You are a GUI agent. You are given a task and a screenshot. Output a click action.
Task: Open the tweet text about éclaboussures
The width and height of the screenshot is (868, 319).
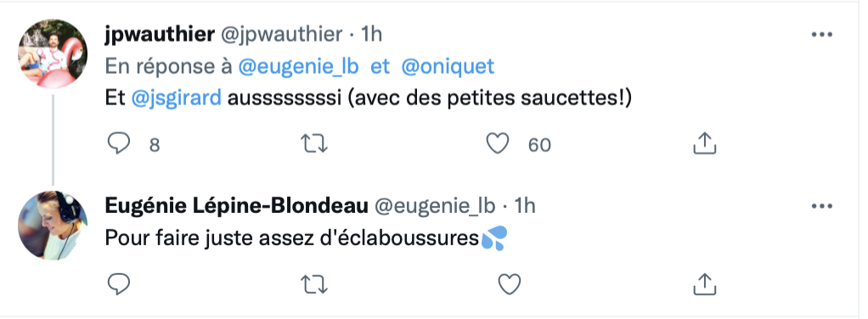[306, 239]
